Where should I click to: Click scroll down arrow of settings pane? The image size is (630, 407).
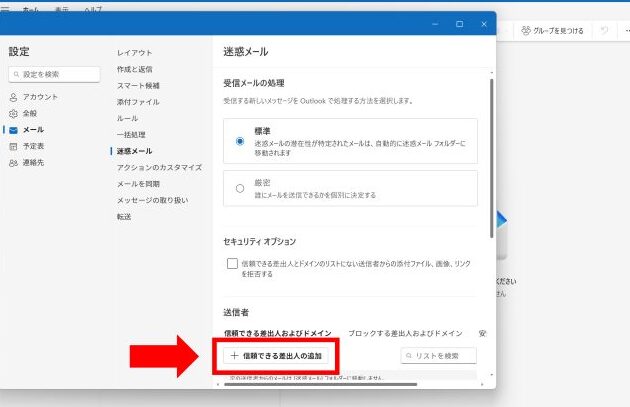click(x=492, y=375)
